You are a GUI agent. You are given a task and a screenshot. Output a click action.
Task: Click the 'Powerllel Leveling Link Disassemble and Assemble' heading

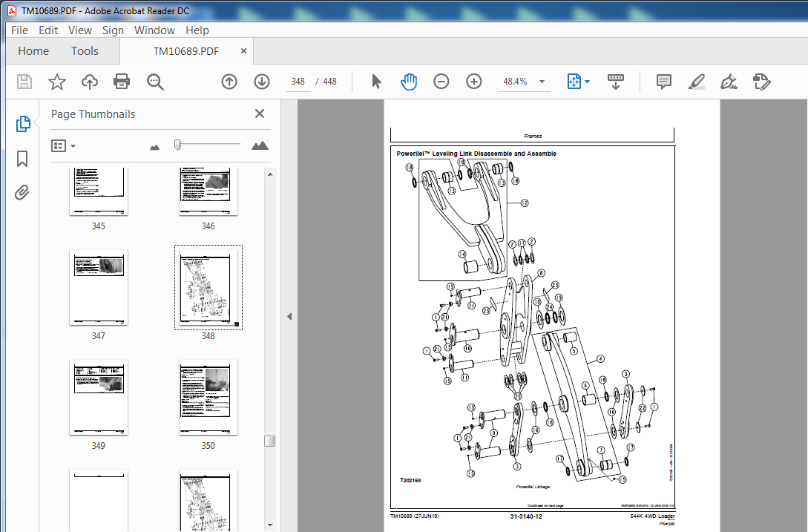click(476, 154)
